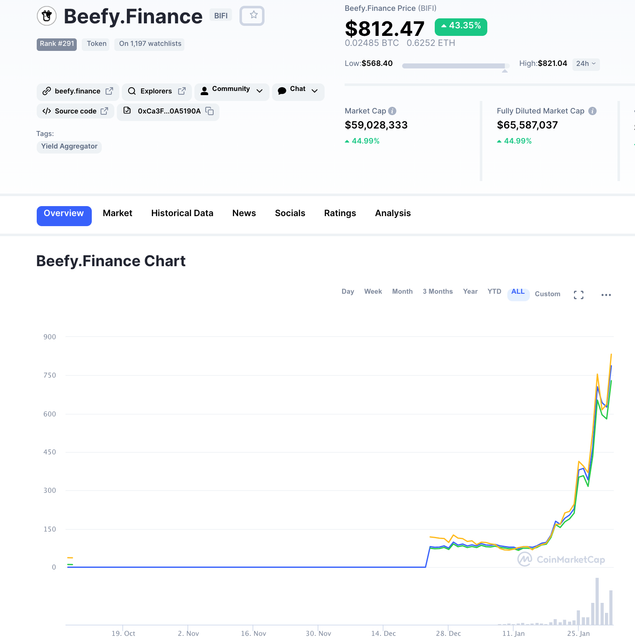Select the ALL chart range
635x640 pixels.
(518, 293)
